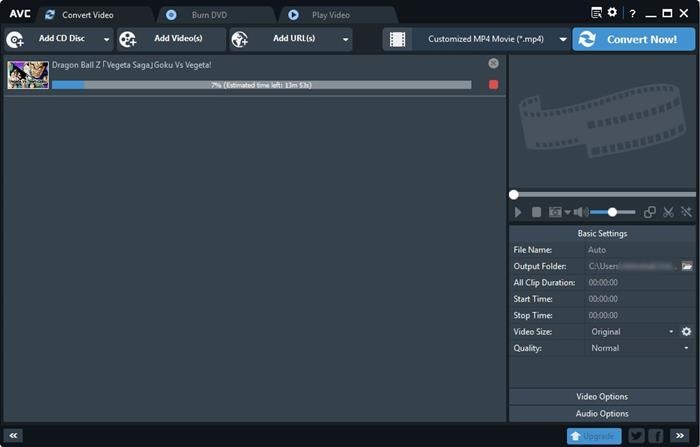
Task: Open the magic wand effects tool
Action: click(x=686, y=212)
